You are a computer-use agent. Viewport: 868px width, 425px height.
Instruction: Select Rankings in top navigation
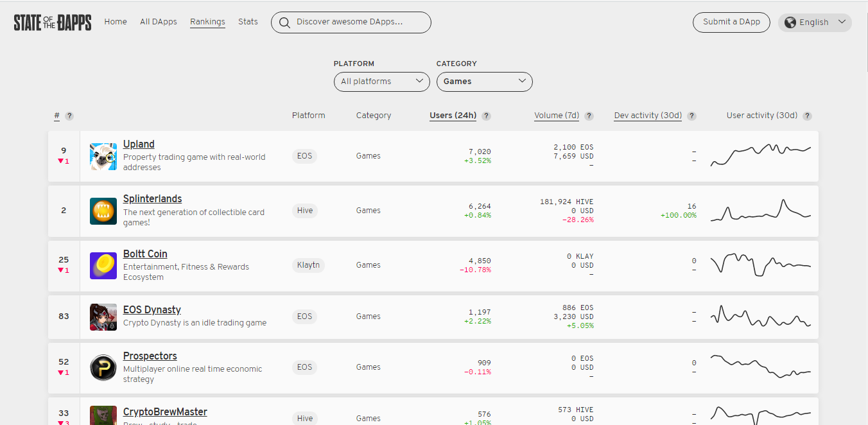point(207,22)
